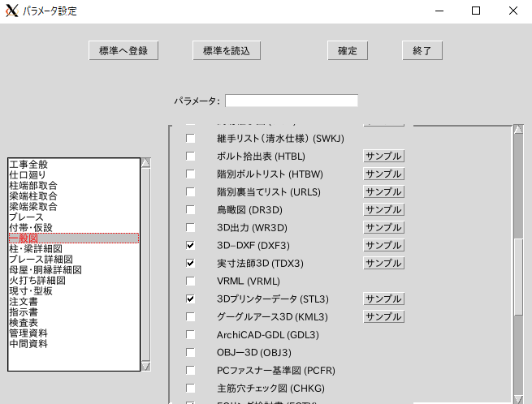Uncheck 実寸法師3D (TDX3) checkbox
Screen dimensions: 532x404
tap(190, 263)
